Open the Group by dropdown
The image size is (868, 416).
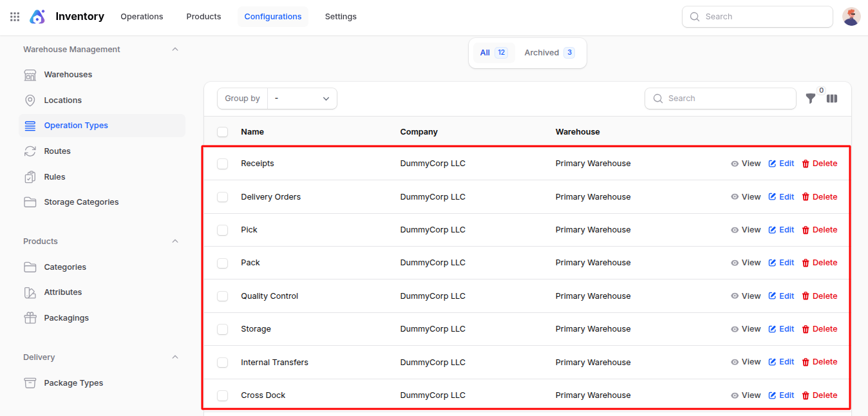point(302,99)
